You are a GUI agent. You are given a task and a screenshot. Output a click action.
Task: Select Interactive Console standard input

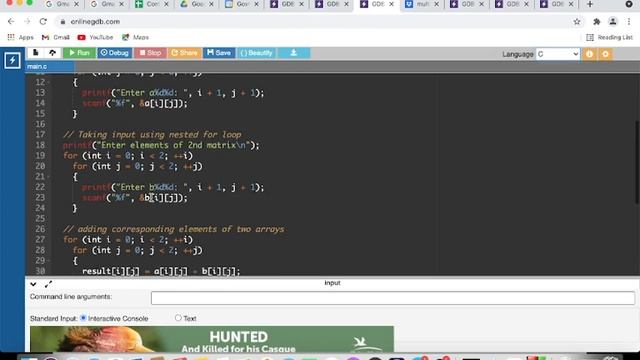tap(83, 318)
